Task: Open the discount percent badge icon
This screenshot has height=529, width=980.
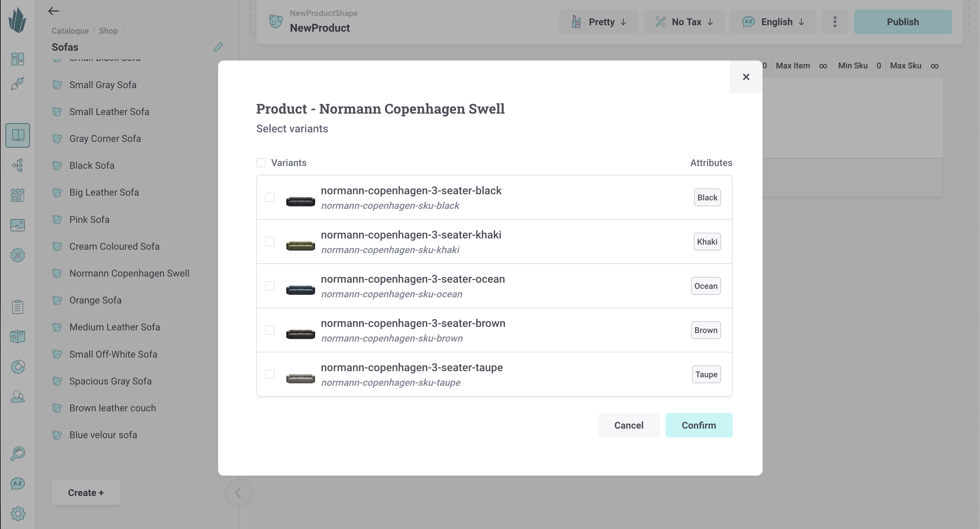Action: point(17,255)
